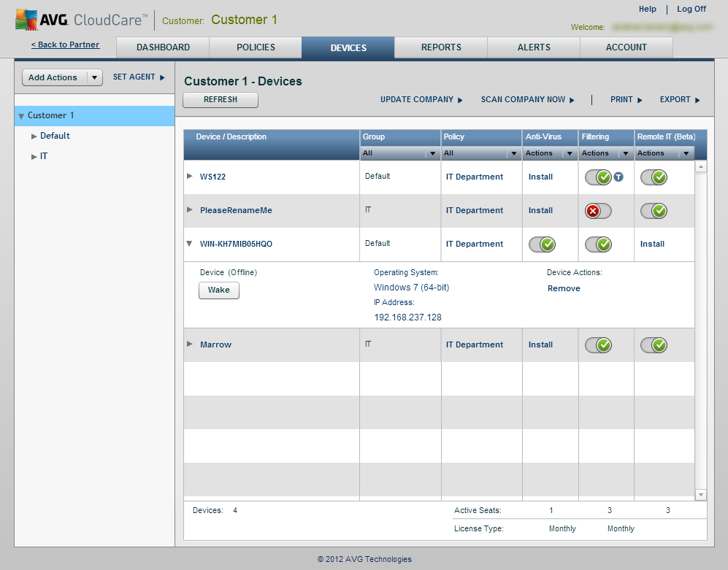The width and height of the screenshot is (728, 570).
Task: Toggle Remote IT switch for Marrow
Action: click(x=654, y=345)
